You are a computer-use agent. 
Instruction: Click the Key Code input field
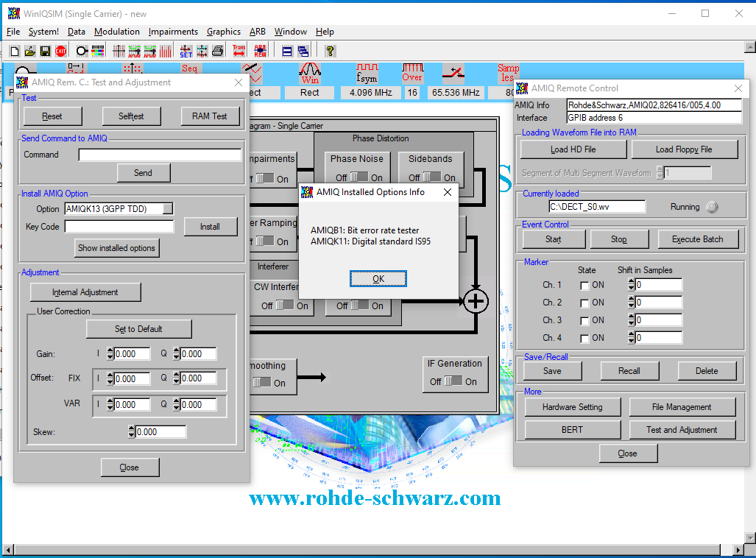click(x=119, y=227)
